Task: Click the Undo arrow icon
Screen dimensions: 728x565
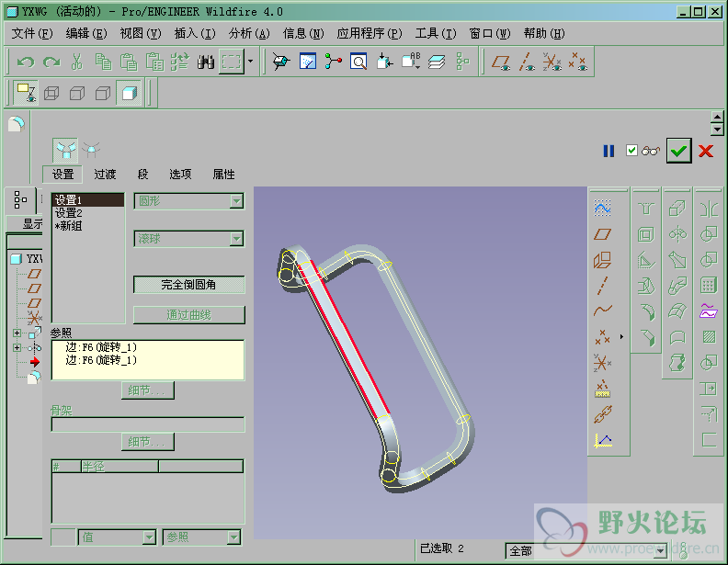Action: tap(26, 62)
